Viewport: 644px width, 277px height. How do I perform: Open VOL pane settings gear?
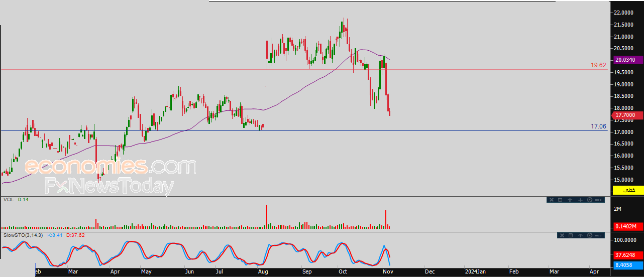coord(590,200)
